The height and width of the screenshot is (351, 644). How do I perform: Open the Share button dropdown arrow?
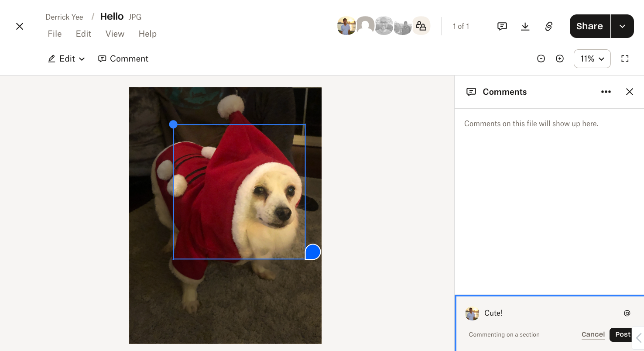click(622, 26)
